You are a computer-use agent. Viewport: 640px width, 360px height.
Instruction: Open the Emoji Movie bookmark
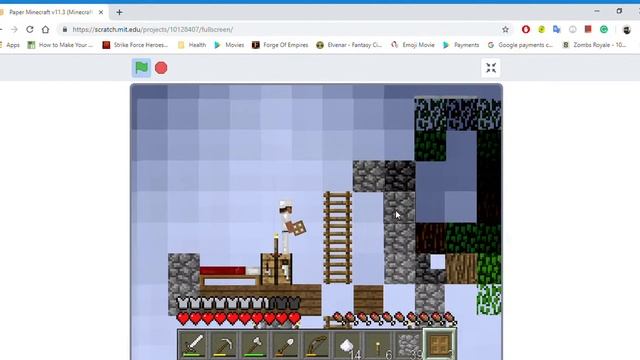point(413,45)
